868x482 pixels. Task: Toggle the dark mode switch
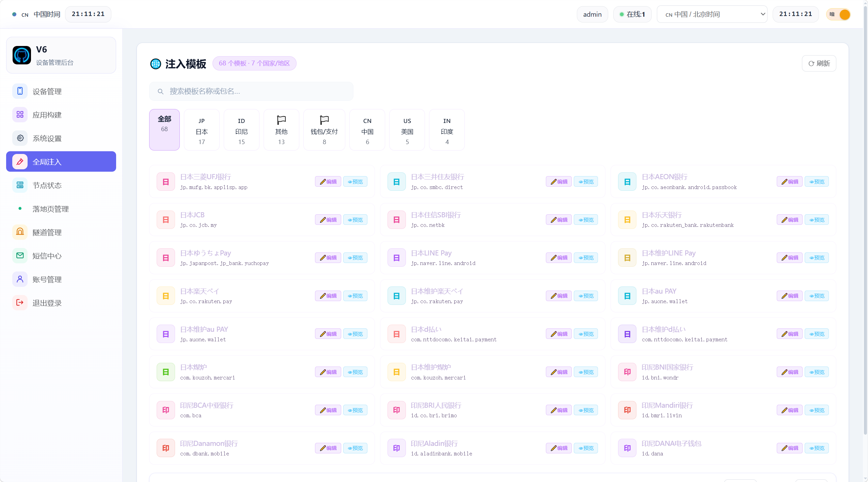(838, 14)
